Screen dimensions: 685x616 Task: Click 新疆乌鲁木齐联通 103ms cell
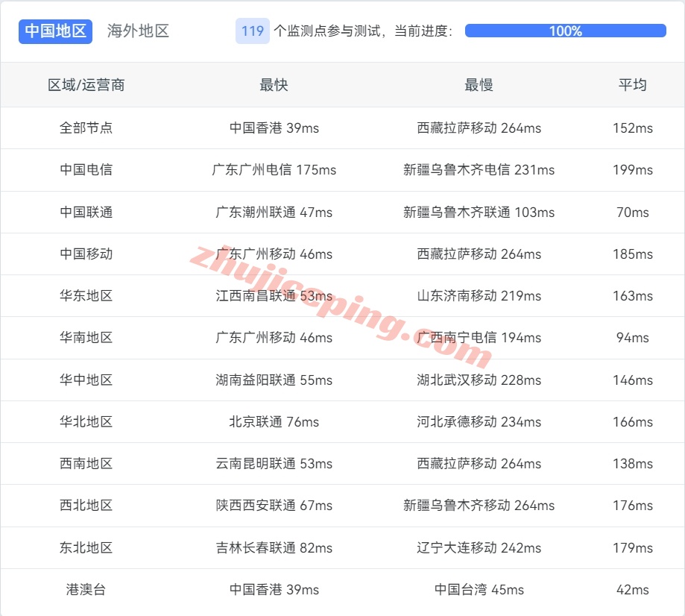[479, 213]
